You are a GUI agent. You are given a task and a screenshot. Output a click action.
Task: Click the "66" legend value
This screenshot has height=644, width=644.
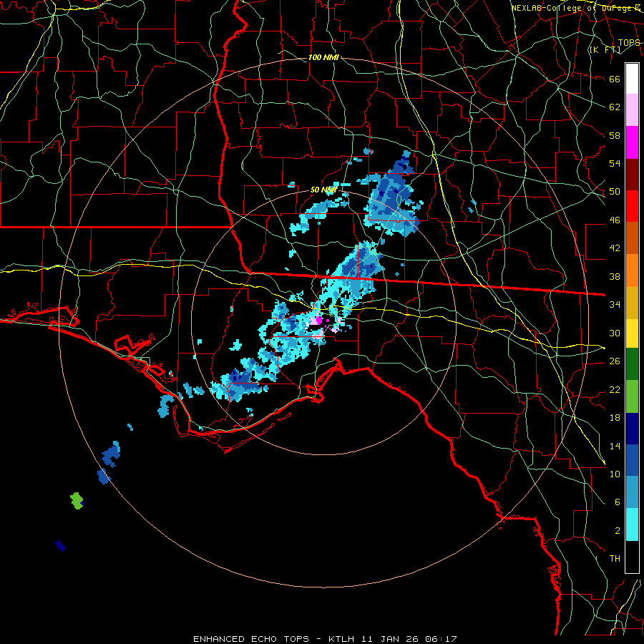click(615, 79)
